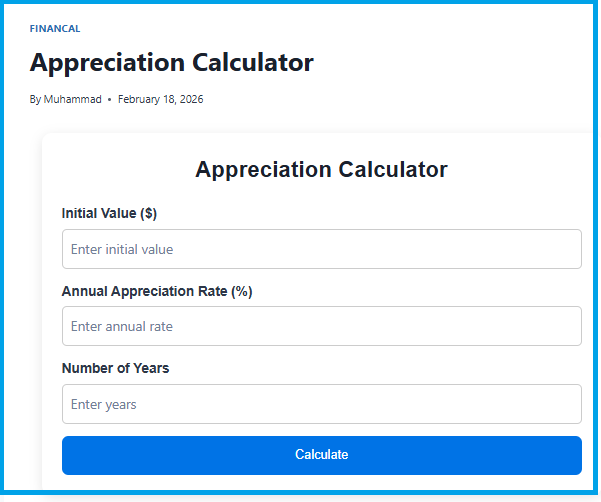Click the February 18, 2026 date
This screenshot has width=601, height=502.
coord(160,99)
